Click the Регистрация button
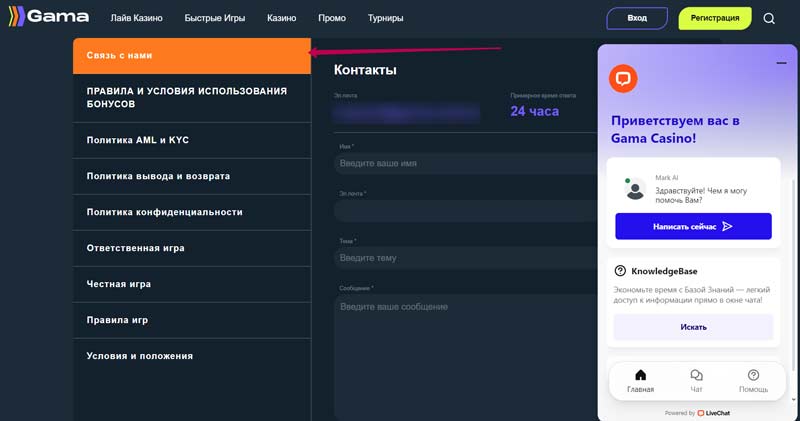This screenshot has height=421, width=800. coord(715,18)
